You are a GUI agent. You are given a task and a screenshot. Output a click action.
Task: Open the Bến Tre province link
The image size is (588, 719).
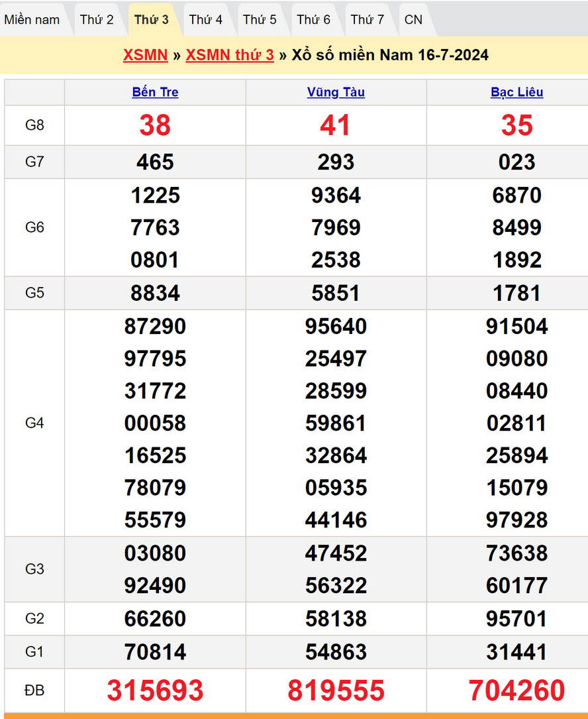point(155,92)
